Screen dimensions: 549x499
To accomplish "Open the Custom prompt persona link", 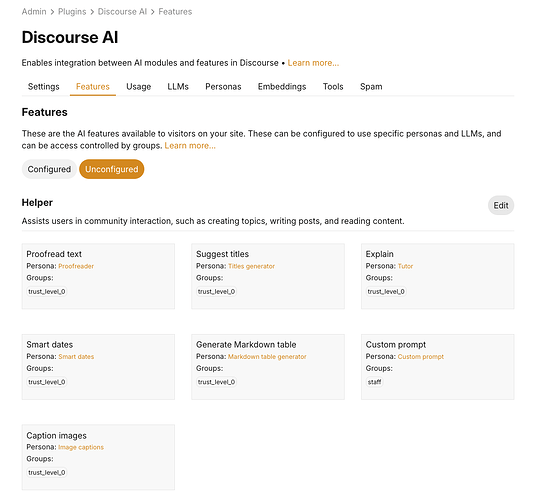I will (421, 357).
